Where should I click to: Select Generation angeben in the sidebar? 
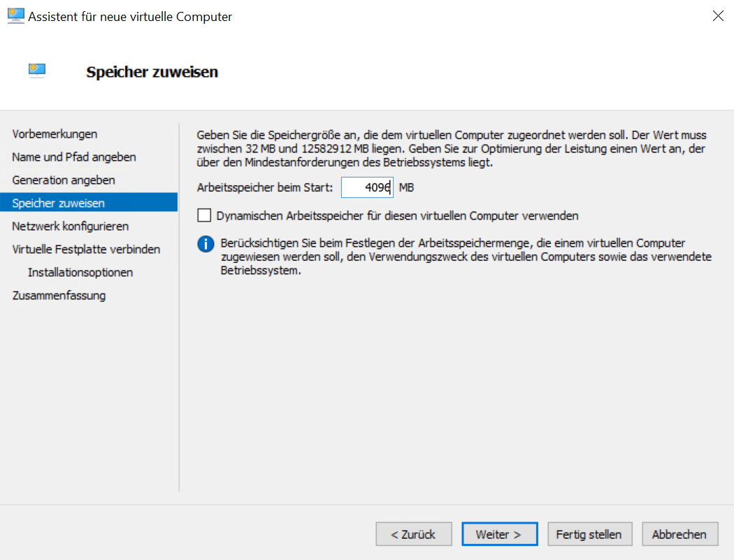(x=64, y=180)
